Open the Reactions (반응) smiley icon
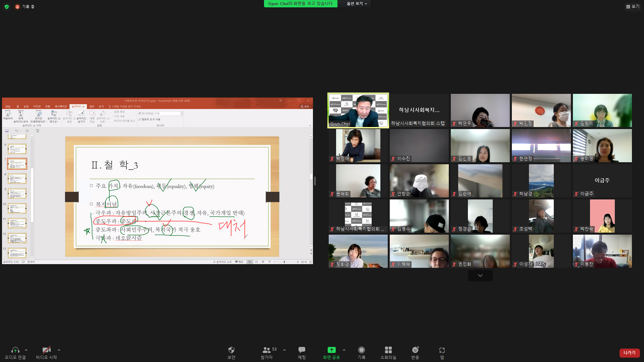644x362 pixels. pyautogui.click(x=415, y=350)
